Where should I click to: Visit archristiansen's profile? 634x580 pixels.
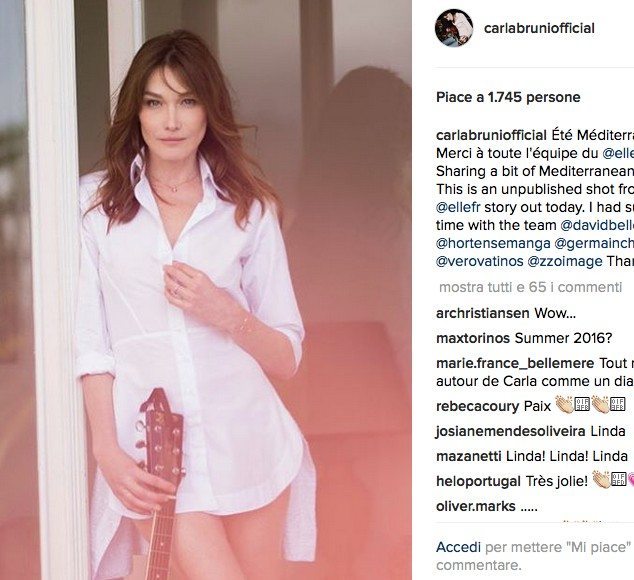click(483, 313)
